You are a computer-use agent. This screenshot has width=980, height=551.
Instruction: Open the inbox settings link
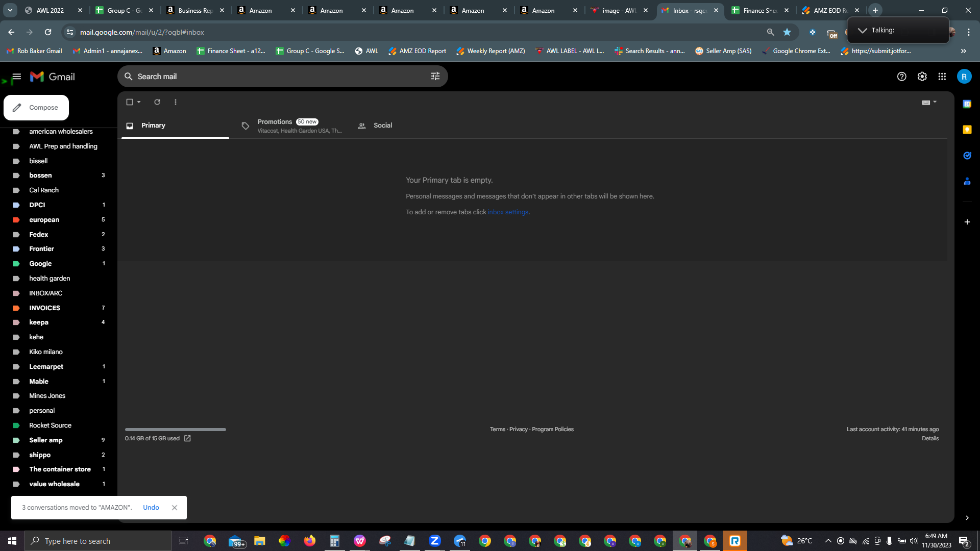tap(508, 212)
